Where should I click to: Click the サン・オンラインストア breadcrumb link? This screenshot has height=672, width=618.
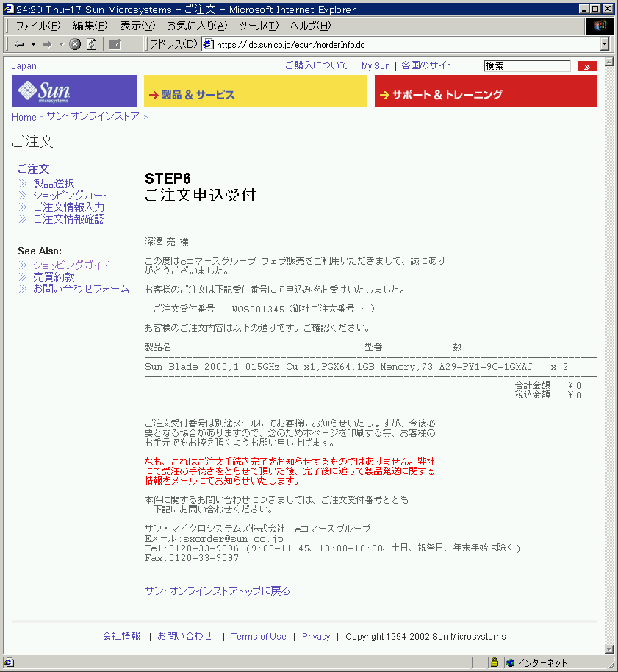click(93, 117)
